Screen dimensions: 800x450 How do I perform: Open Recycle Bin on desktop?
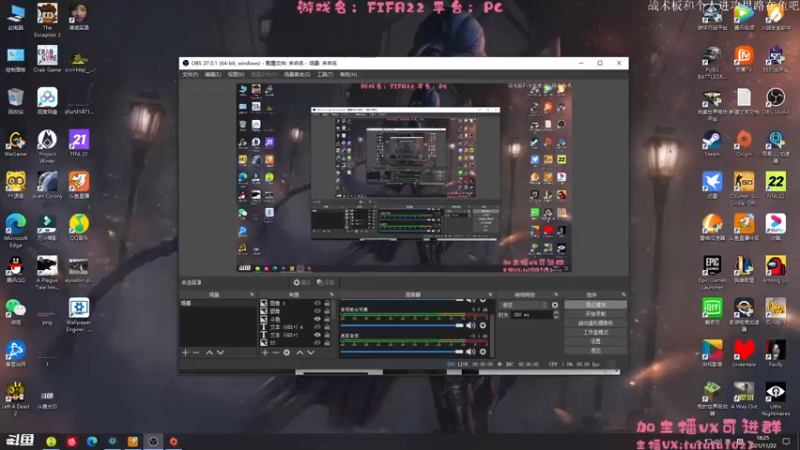tap(16, 101)
